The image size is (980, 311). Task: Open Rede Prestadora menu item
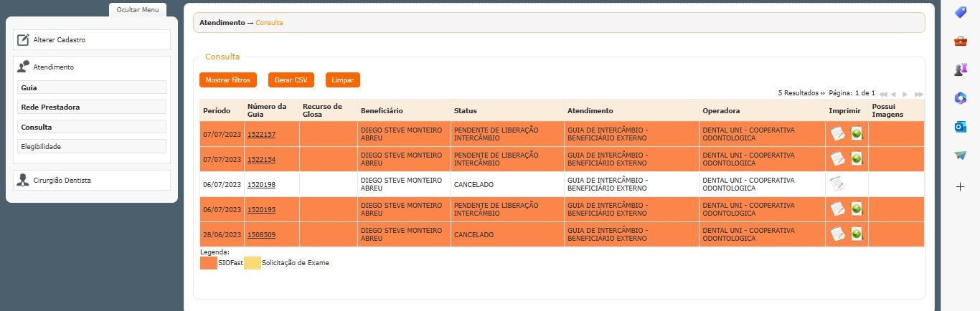pos(92,107)
